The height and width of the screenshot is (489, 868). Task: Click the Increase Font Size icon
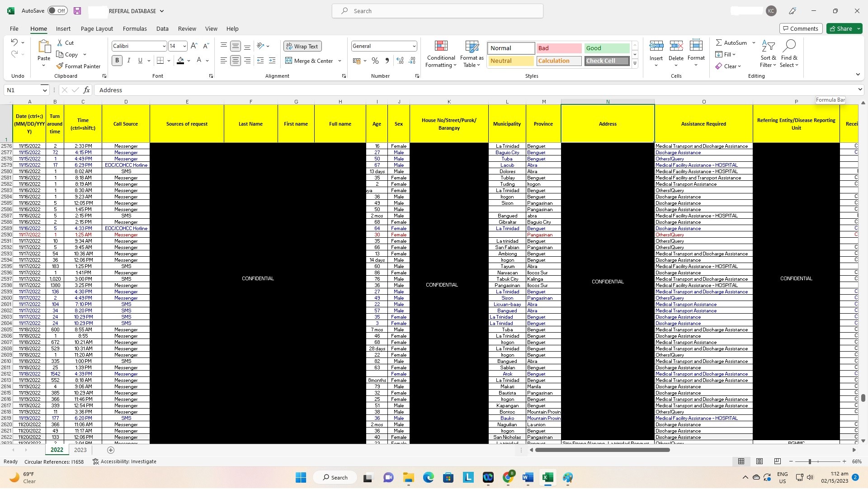pos(194,46)
